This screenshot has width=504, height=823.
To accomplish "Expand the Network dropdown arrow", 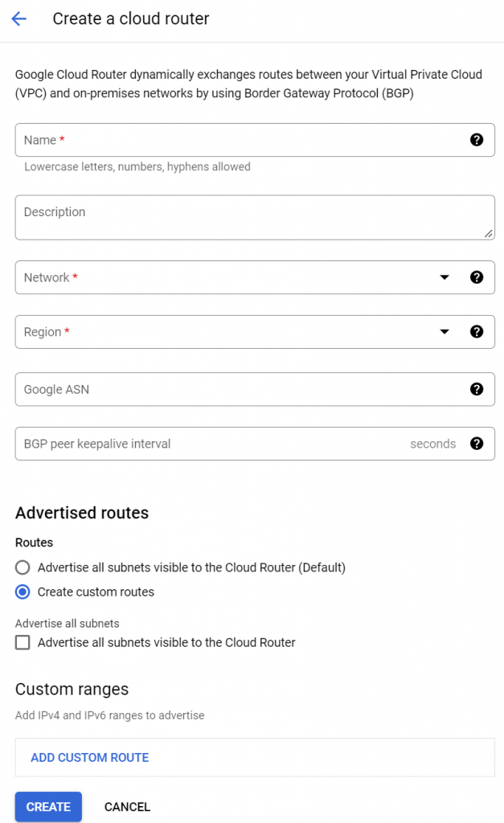I will pyautogui.click(x=445, y=277).
